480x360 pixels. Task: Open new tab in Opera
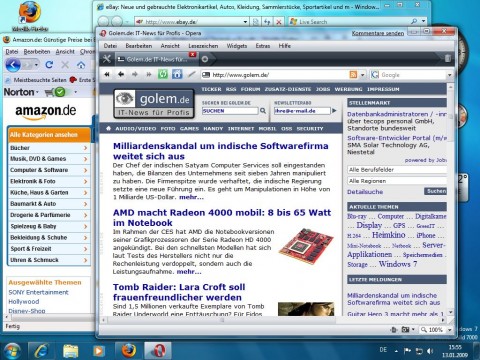pos(205,59)
